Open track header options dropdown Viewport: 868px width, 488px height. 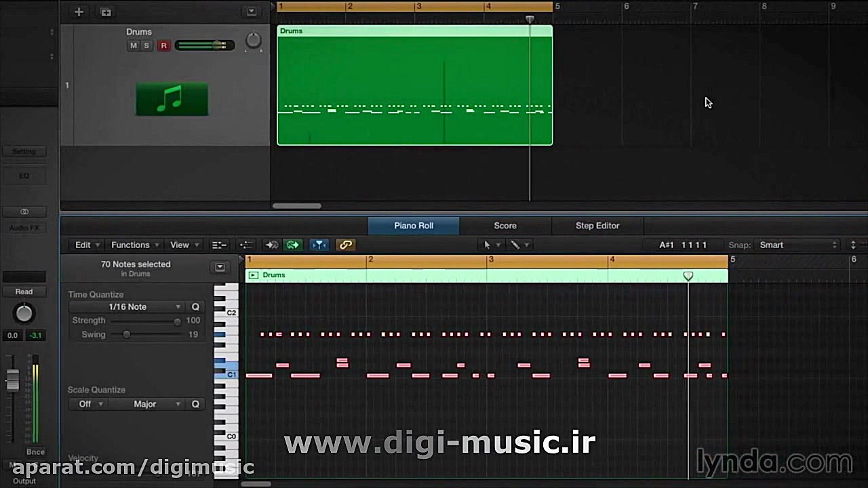coord(252,12)
